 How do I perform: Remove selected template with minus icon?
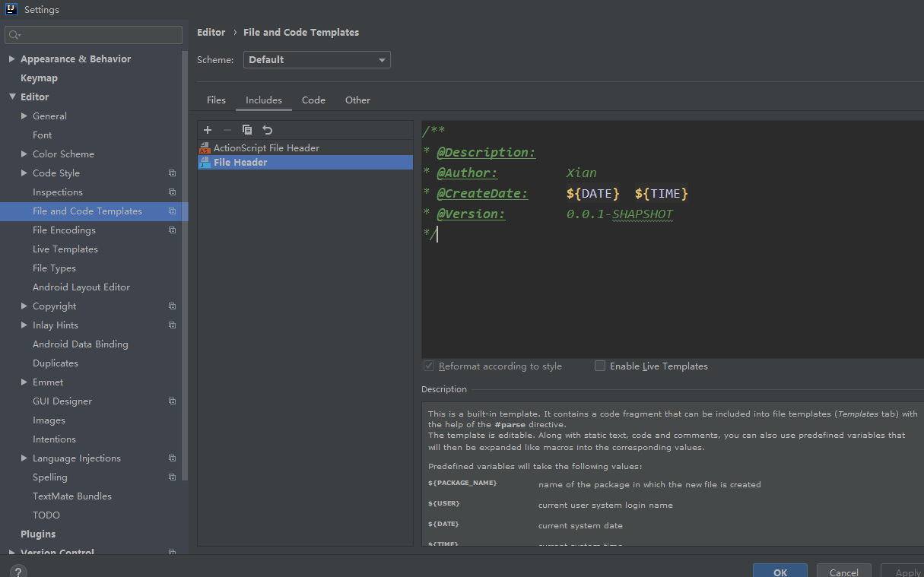227,130
